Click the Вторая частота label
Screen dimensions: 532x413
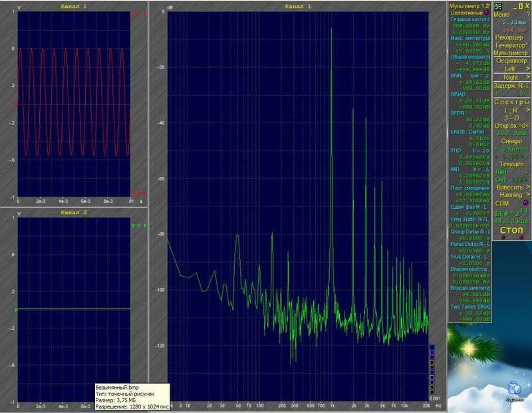[x=469, y=269]
